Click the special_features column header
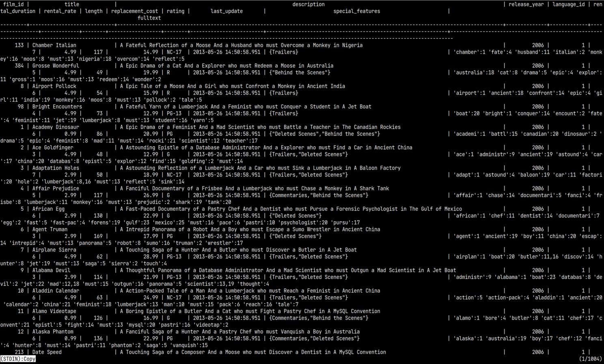Image resolution: width=604 pixels, height=364 pixels. (357, 11)
